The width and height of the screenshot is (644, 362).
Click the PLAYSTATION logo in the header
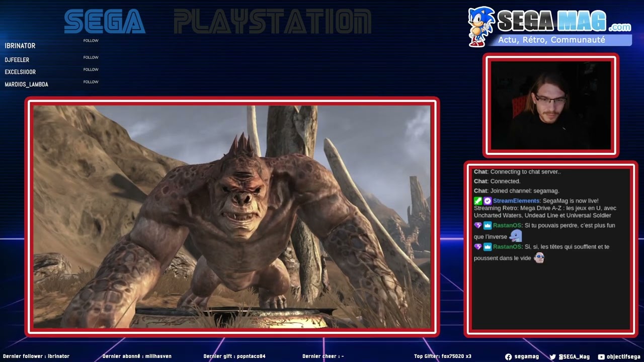(x=273, y=21)
